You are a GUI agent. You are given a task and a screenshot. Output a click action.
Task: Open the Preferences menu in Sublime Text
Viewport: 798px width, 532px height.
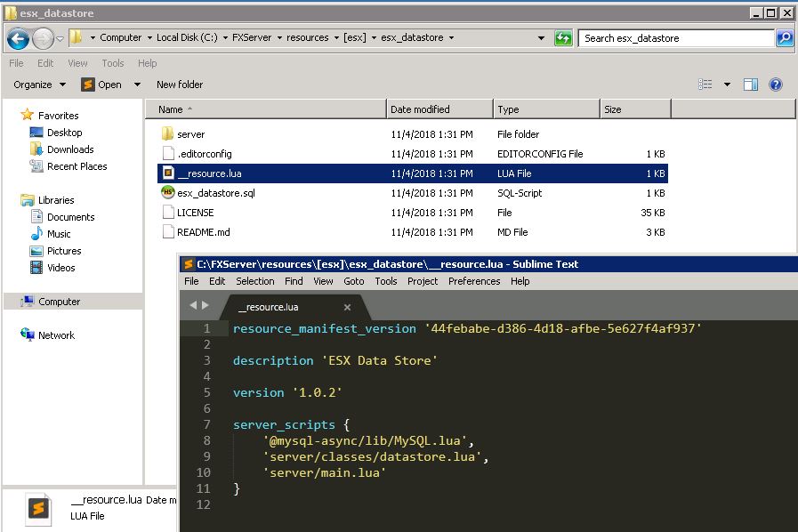[x=473, y=281]
